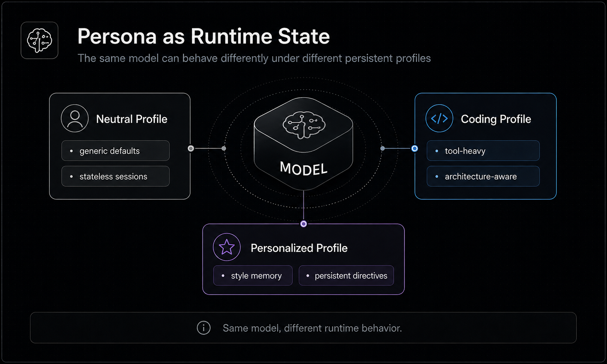Screen dimensions: 607x364
Task: Click the brain logo icon in the header
Action: [x=39, y=40]
